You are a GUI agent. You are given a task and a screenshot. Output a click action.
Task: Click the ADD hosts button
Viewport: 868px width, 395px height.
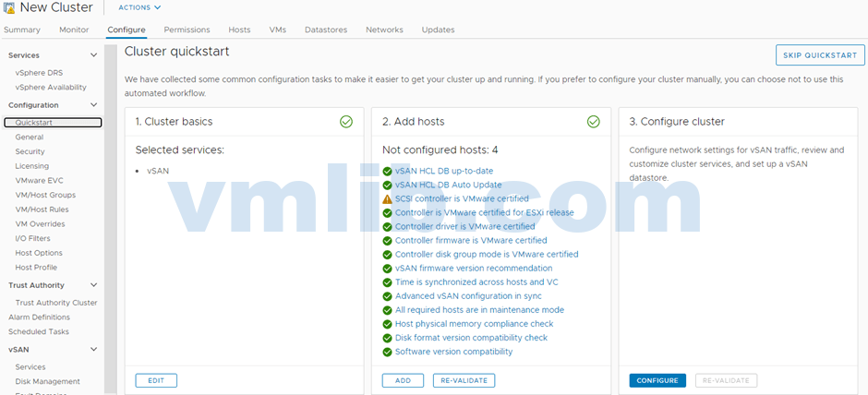(403, 380)
